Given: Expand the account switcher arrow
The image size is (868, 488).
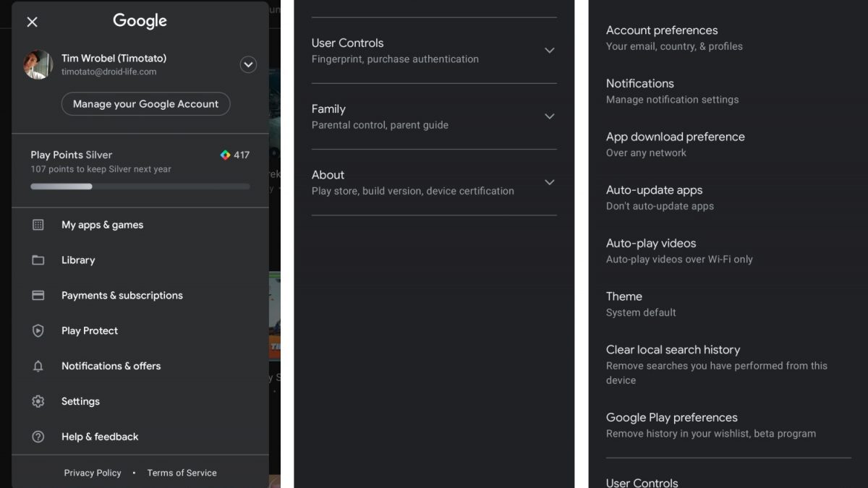Looking at the screenshot, I should click(248, 65).
